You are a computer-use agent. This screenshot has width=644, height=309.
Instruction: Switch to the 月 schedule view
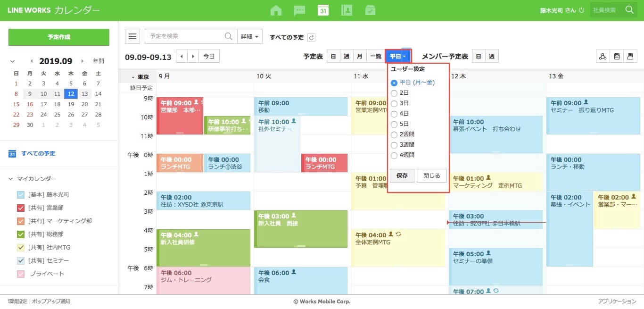[x=360, y=57]
